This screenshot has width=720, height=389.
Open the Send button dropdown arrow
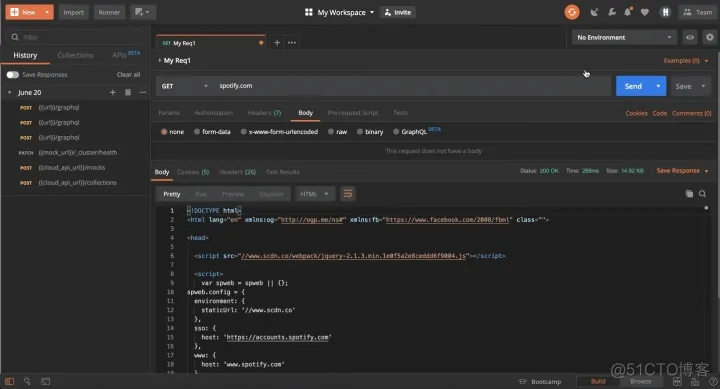658,86
